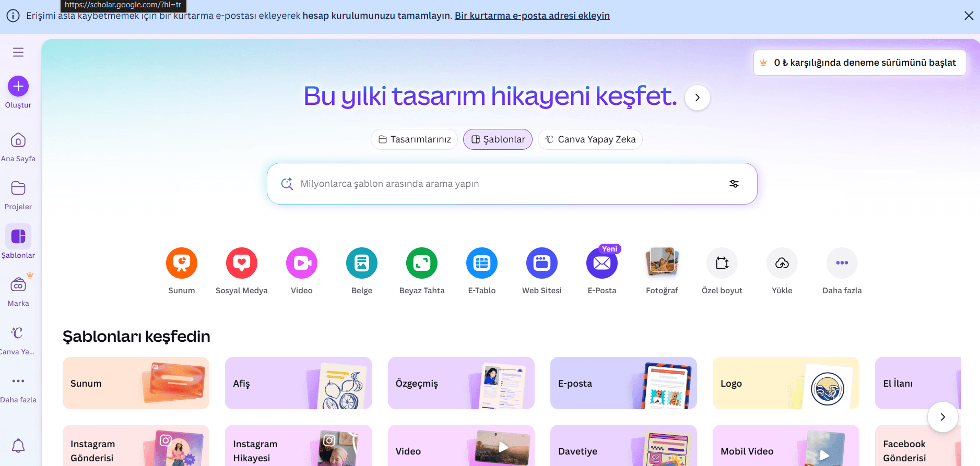Open Projeler folder in sidebar
The height and width of the screenshot is (466, 980).
(x=18, y=195)
